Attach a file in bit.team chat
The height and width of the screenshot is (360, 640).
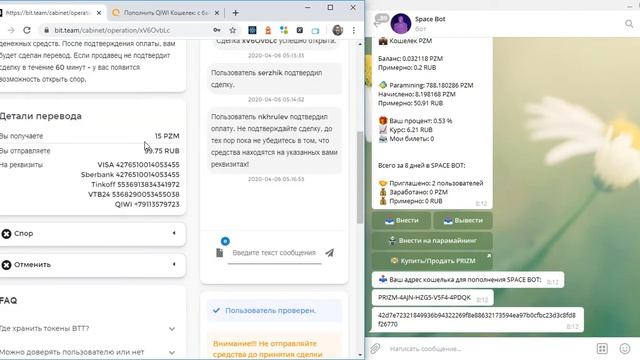(x=220, y=253)
